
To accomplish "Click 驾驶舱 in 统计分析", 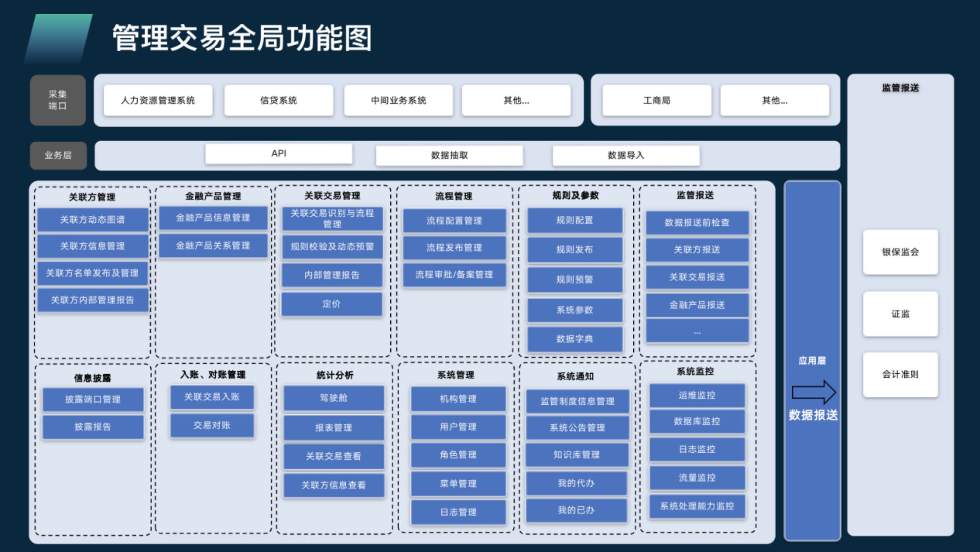I will (x=334, y=398).
